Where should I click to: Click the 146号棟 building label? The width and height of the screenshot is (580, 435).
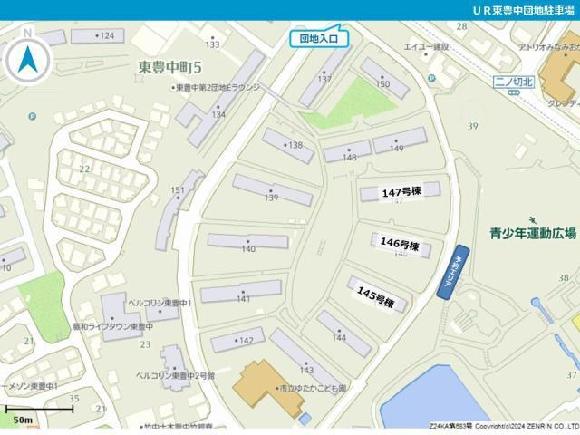click(x=400, y=244)
